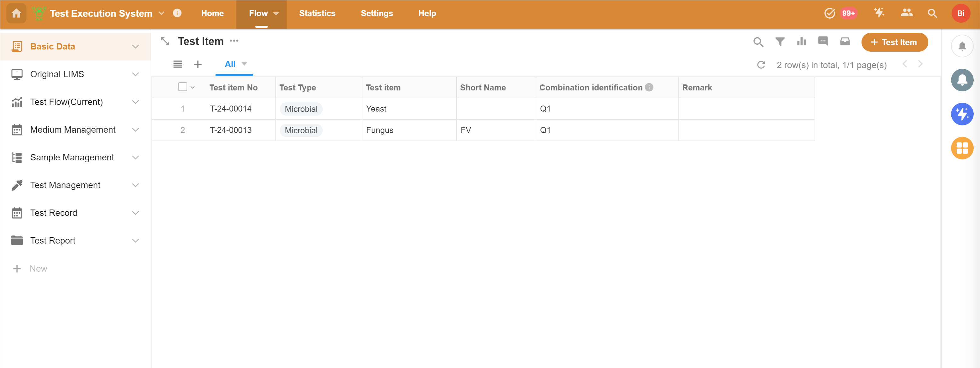
Task: Click the refresh rows icon
Action: 761,65
